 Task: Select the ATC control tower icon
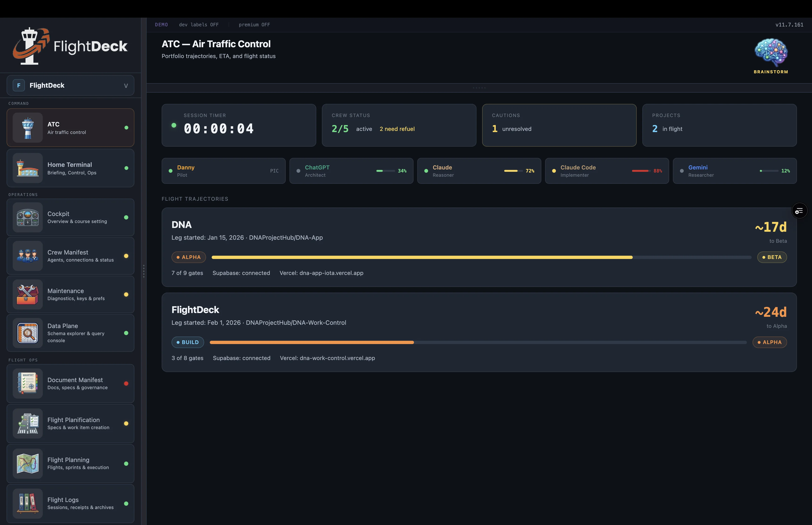[27, 128]
